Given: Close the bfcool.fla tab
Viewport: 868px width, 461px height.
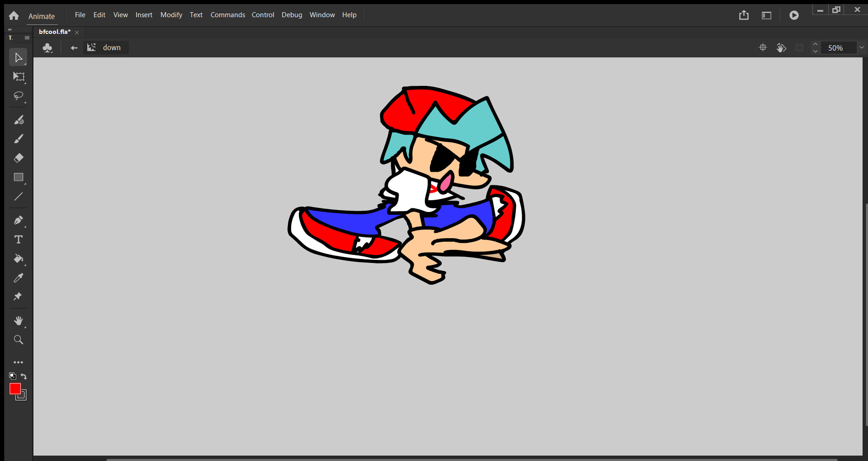Looking at the screenshot, I should coord(77,32).
